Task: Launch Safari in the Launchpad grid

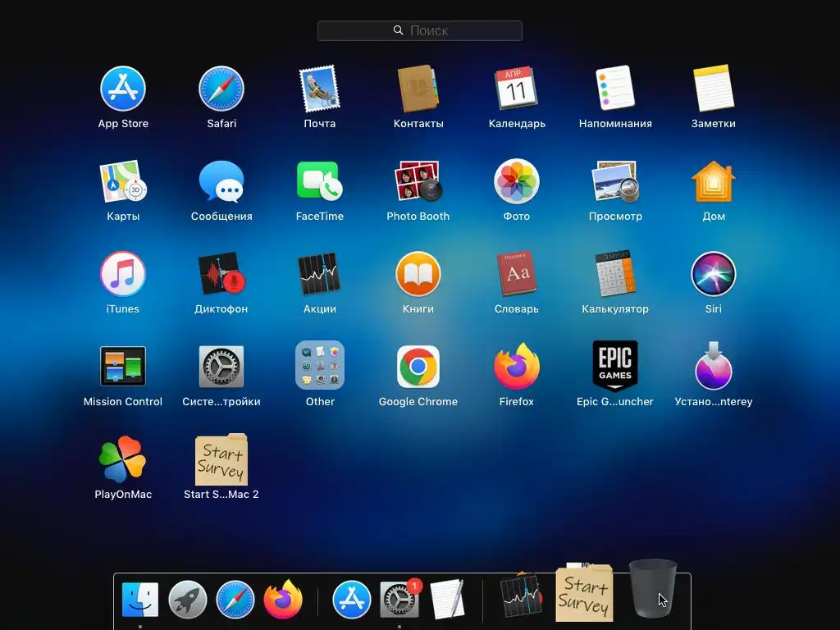Action: click(x=221, y=89)
